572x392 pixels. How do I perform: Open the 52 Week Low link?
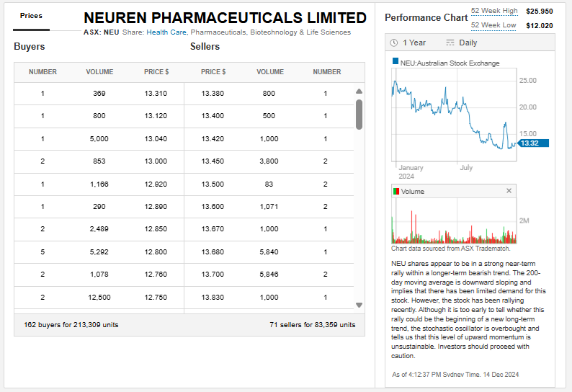(493, 25)
